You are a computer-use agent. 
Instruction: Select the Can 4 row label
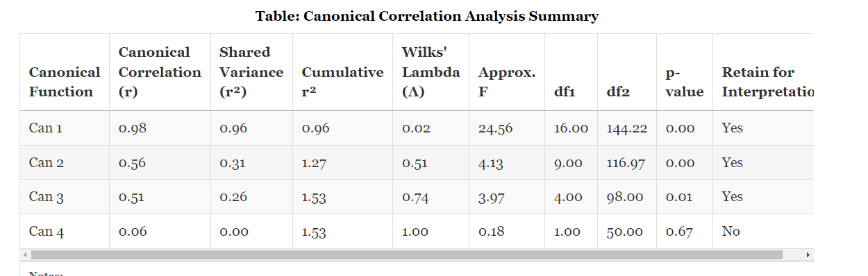tap(47, 232)
